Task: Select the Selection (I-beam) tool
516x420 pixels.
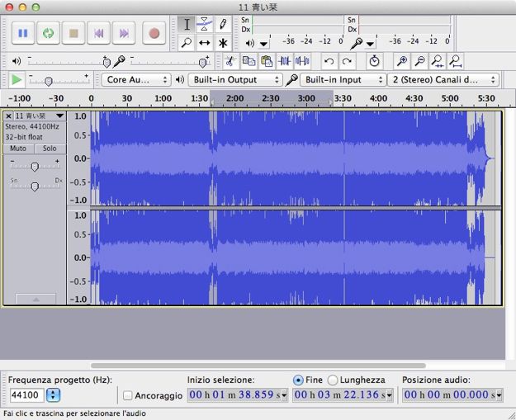Action: 187,25
